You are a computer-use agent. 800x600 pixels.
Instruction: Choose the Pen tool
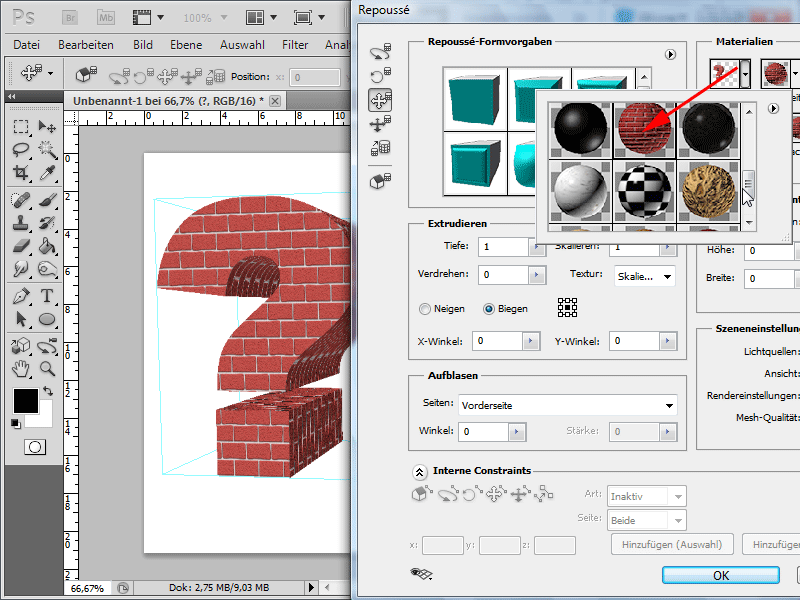click(20, 296)
